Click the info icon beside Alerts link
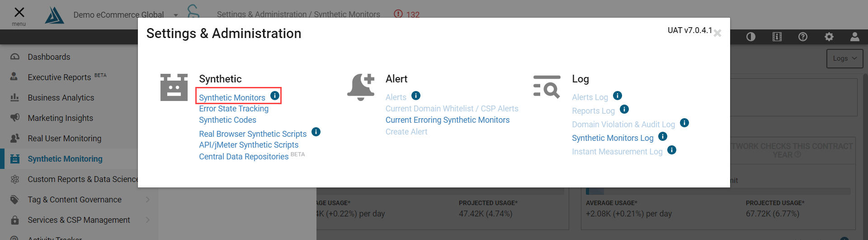The width and height of the screenshot is (868, 240). coord(416,96)
